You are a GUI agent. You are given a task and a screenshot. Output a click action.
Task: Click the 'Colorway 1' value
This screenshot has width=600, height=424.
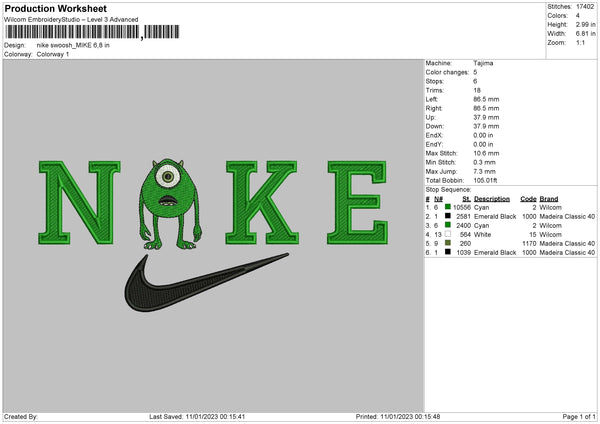tap(53, 54)
